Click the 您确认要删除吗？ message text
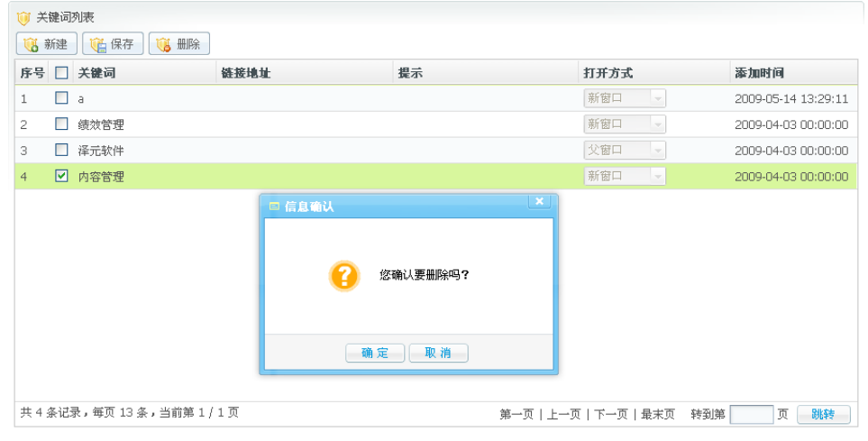The image size is (868, 441). pyautogui.click(x=424, y=275)
